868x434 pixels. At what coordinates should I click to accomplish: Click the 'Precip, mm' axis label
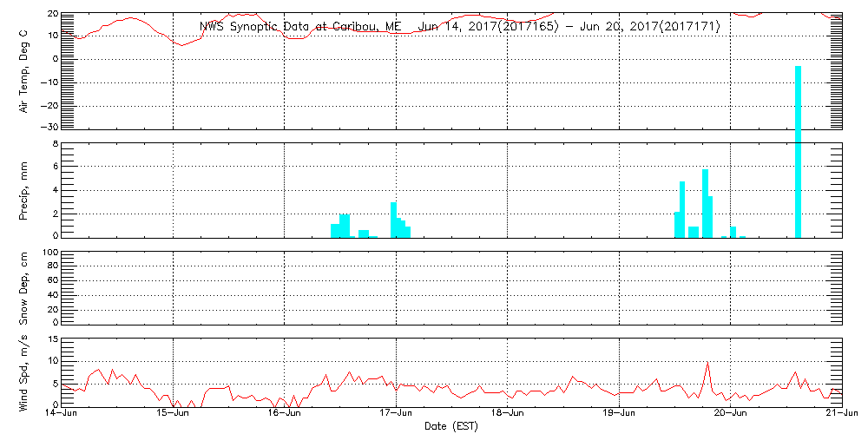pyautogui.click(x=23, y=191)
